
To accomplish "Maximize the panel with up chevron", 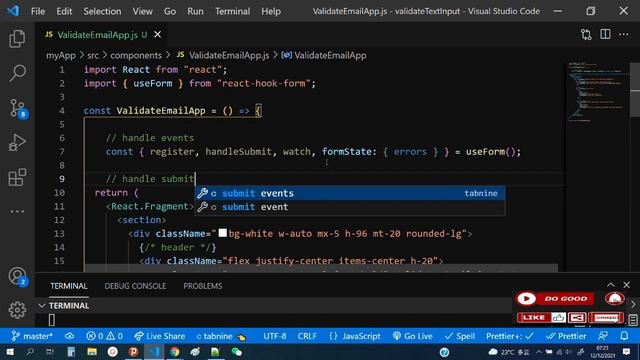I will coord(611,285).
